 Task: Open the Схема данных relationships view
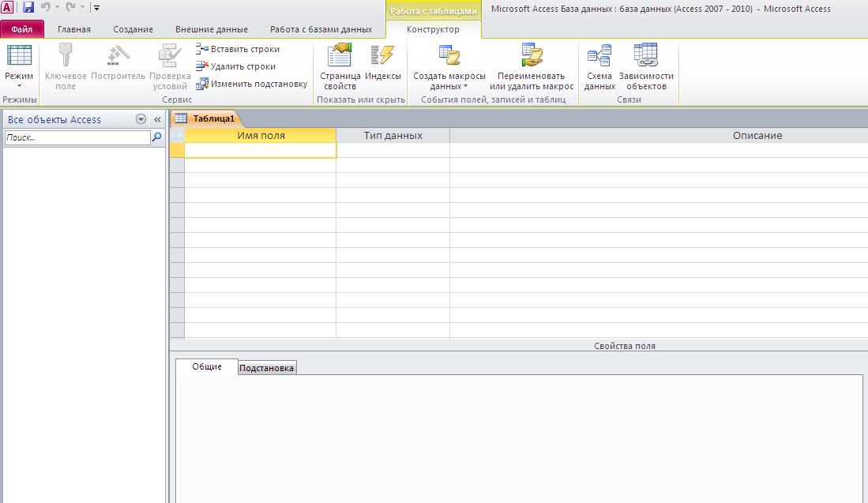[599, 67]
